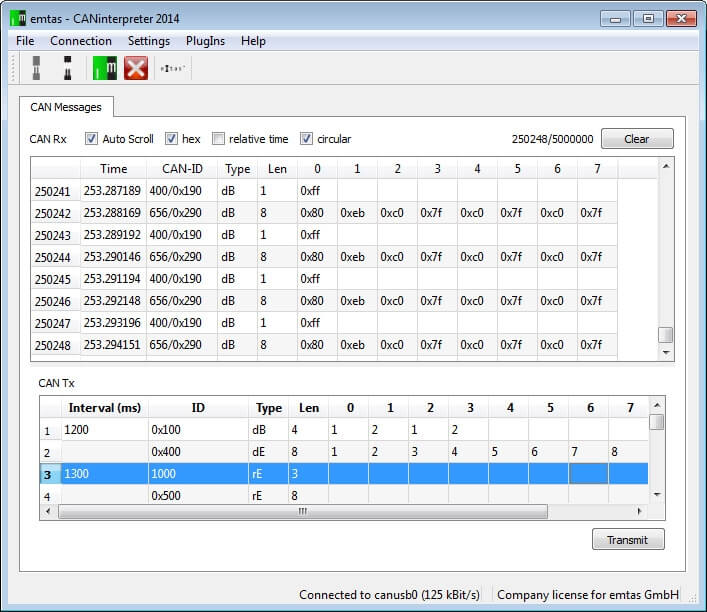Image resolution: width=707 pixels, height=612 pixels.
Task: Click right arrow of CAN Tx horizontal scrollbar
Action: click(x=639, y=511)
